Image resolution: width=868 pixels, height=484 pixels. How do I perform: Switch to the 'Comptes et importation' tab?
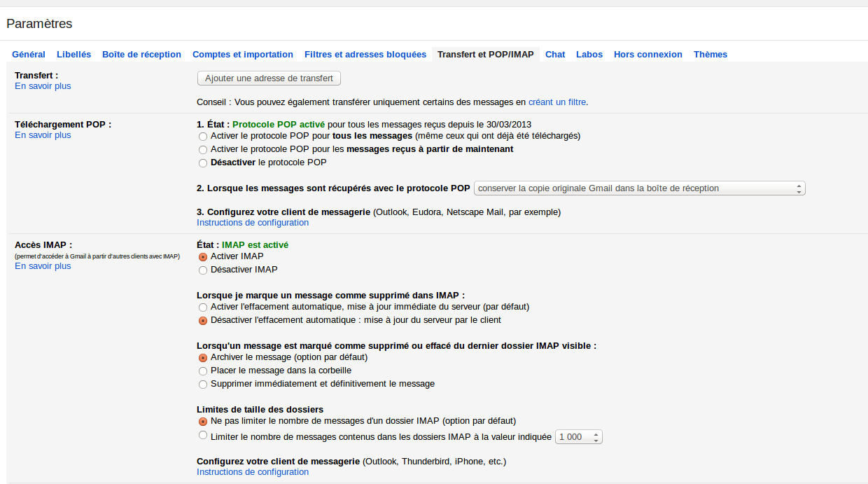pyautogui.click(x=242, y=55)
